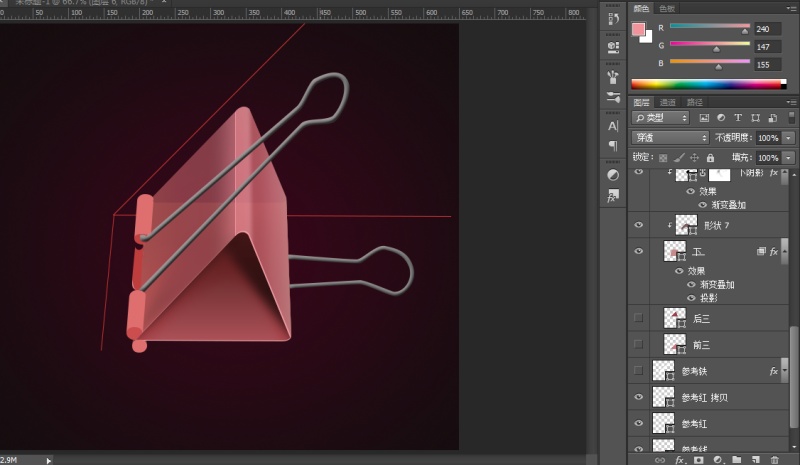Open the Paragraph panel icon
Viewport: 800px width, 465px height.
coord(613,146)
